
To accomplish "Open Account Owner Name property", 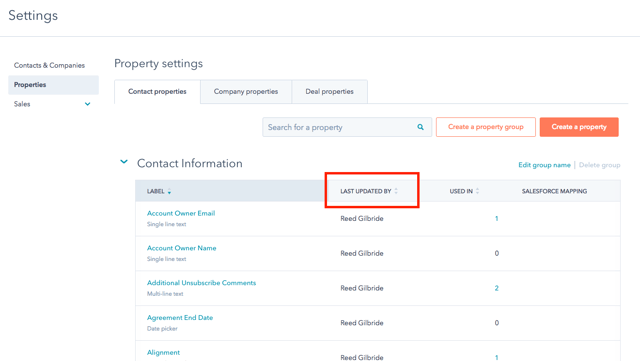I will click(182, 248).
